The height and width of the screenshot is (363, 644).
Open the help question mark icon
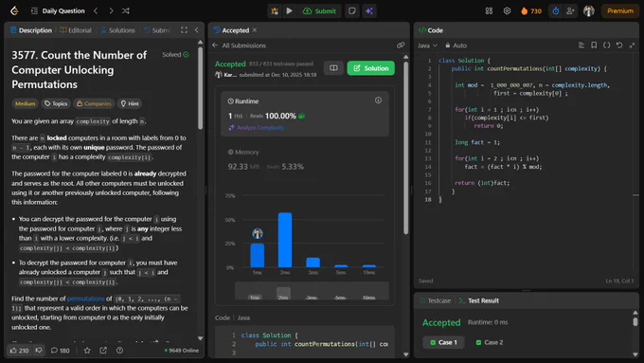pyautogui.click(x=119, y=351)
